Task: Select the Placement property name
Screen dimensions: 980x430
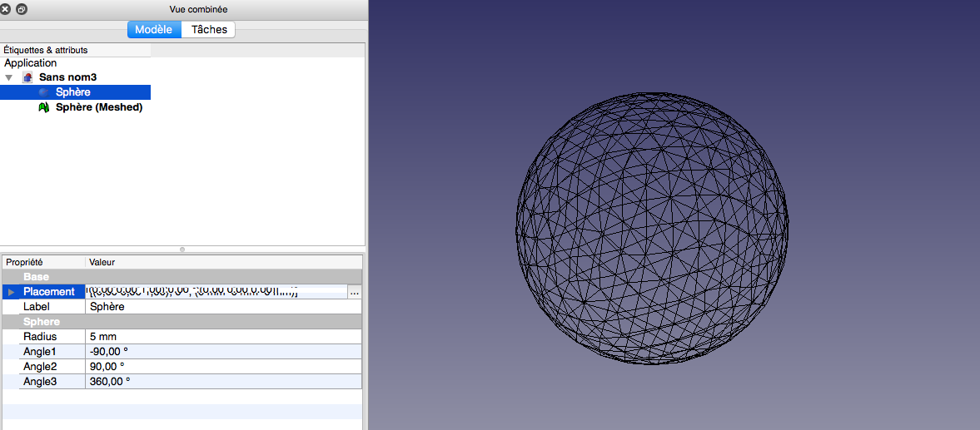Action: (x=49, y=291)
